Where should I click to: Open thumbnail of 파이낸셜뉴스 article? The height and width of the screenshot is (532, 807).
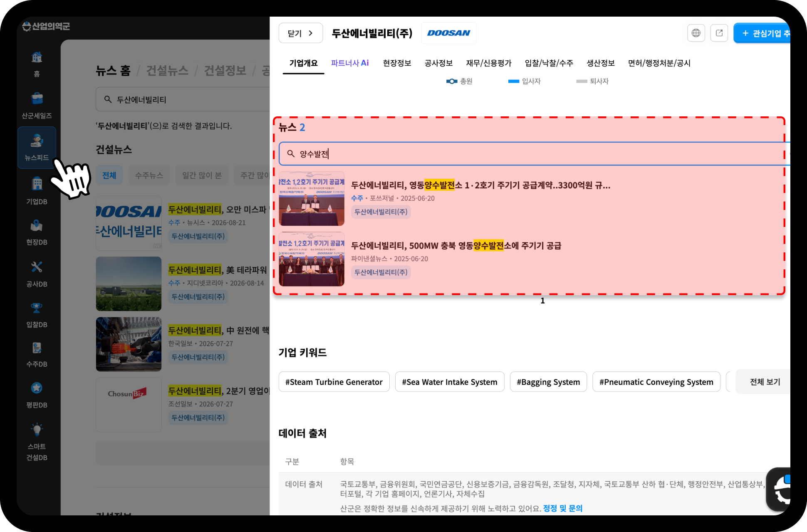click(312, 259)
